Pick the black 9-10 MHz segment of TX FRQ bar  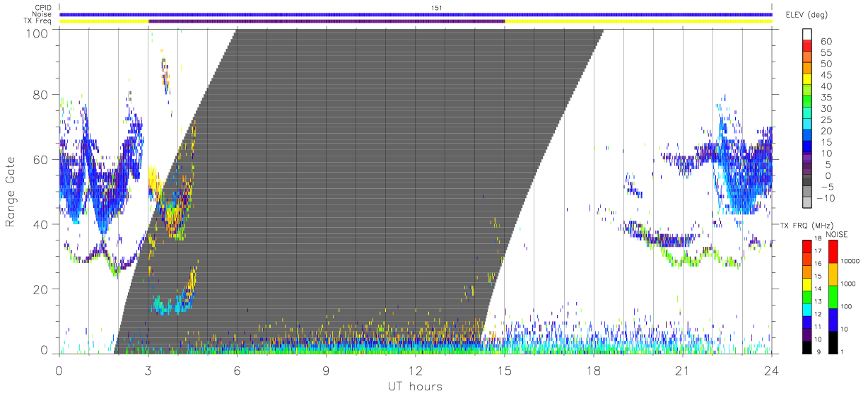pos(807,347)
